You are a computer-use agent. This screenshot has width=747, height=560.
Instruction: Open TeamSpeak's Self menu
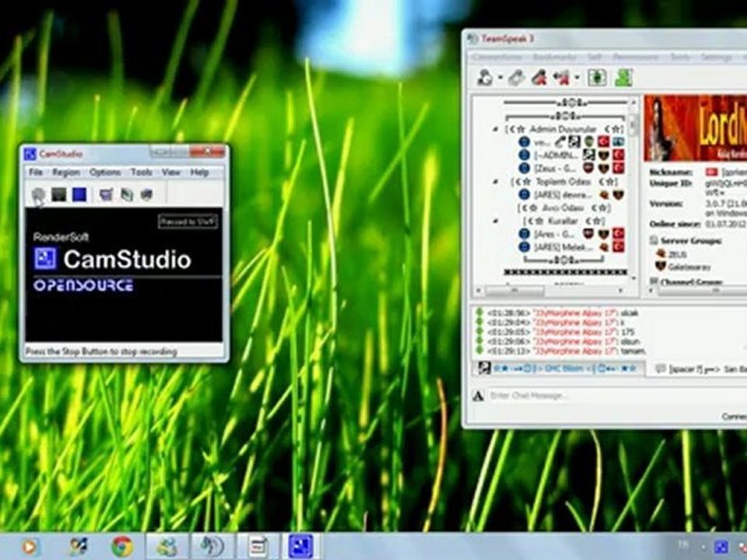pos(594,57)
